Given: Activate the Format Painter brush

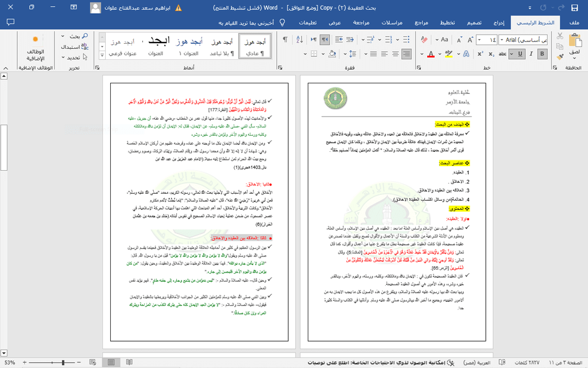Looking at the screenshot, I should pos(560,57).
